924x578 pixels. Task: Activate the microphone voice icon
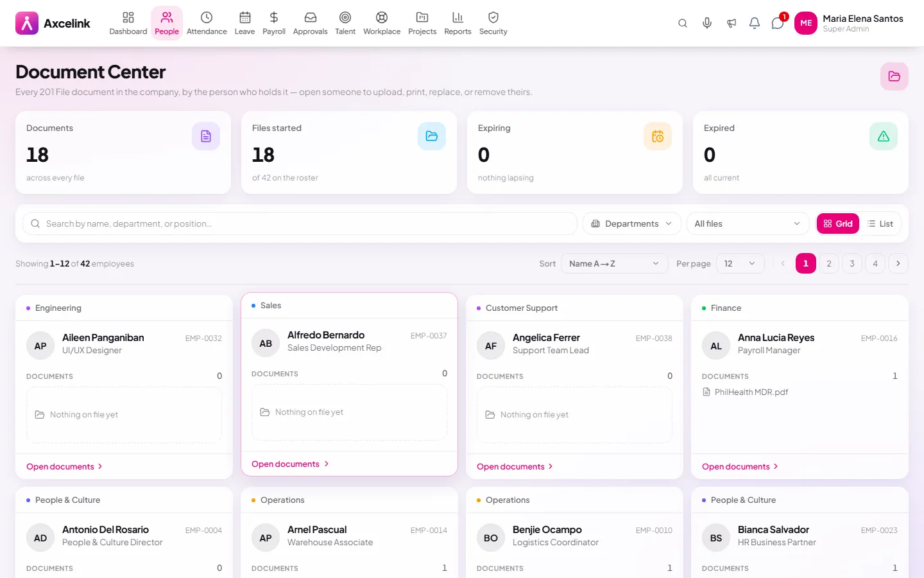[x=707, y=23]
